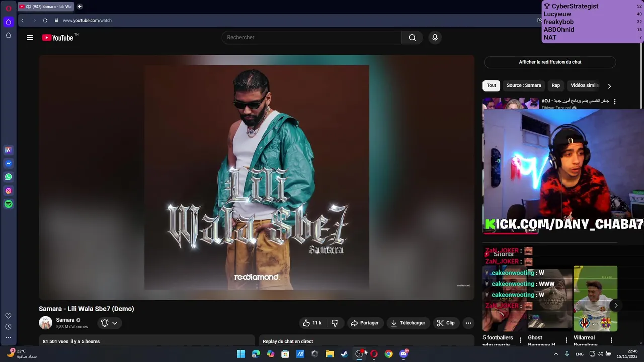Image resolution: width=644 pixels, height=362 pixels.
Task: Select the 'Source : Samara' chip
Action: click(524, 85)
